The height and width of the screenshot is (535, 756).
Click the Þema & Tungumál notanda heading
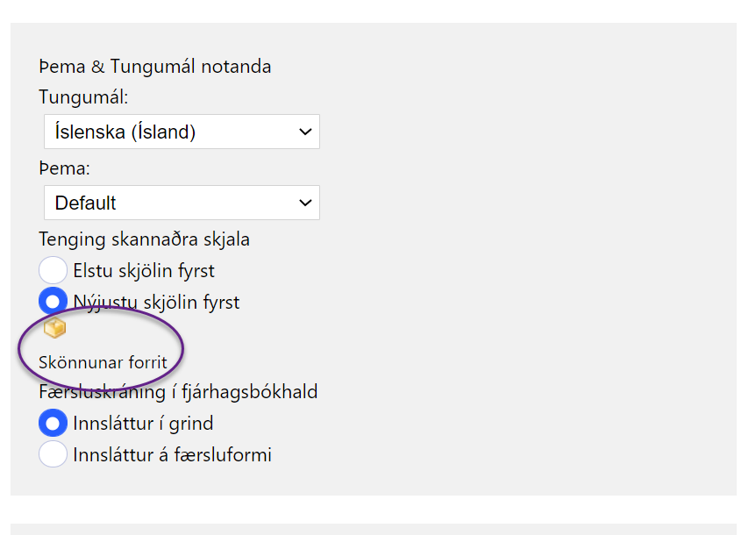[x=155, y=67]
